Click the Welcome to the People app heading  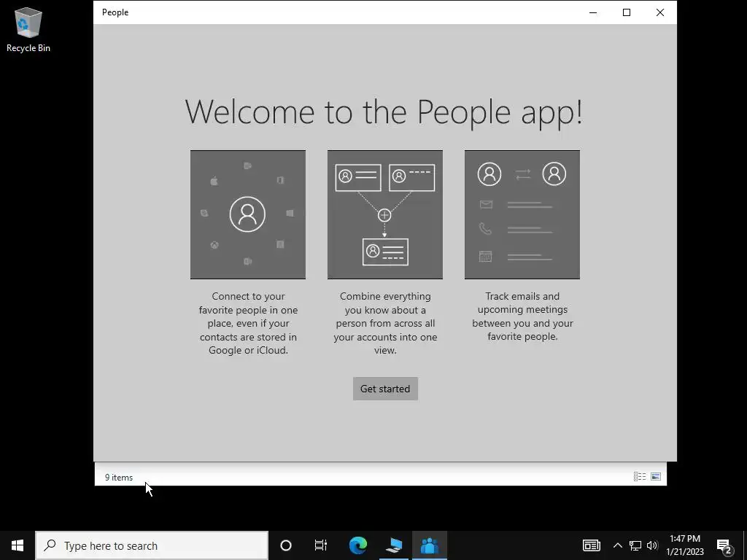pos(384,112)
